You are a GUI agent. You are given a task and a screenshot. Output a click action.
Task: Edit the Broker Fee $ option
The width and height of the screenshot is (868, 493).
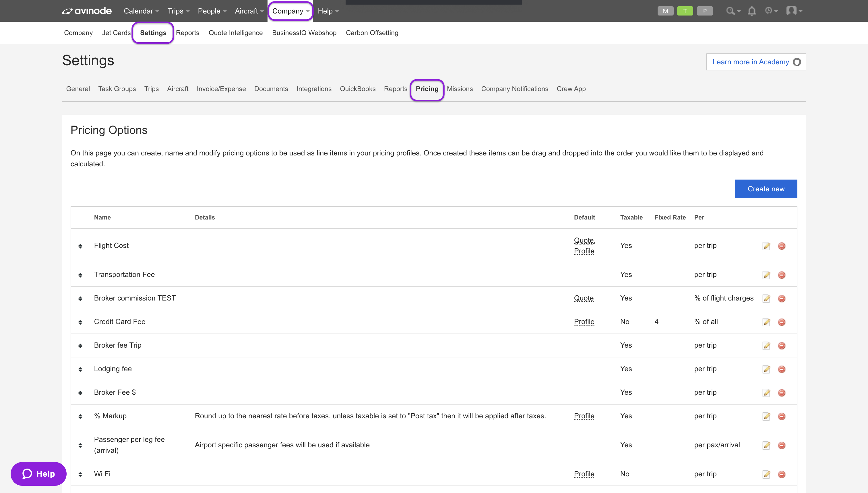click(x=766, y=392)
